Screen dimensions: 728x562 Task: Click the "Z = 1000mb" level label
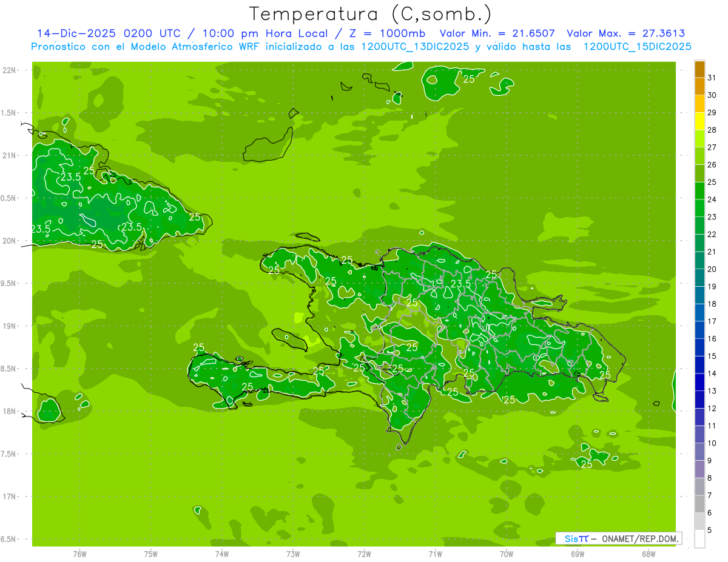pyautogui.click(x=386, y=33)
